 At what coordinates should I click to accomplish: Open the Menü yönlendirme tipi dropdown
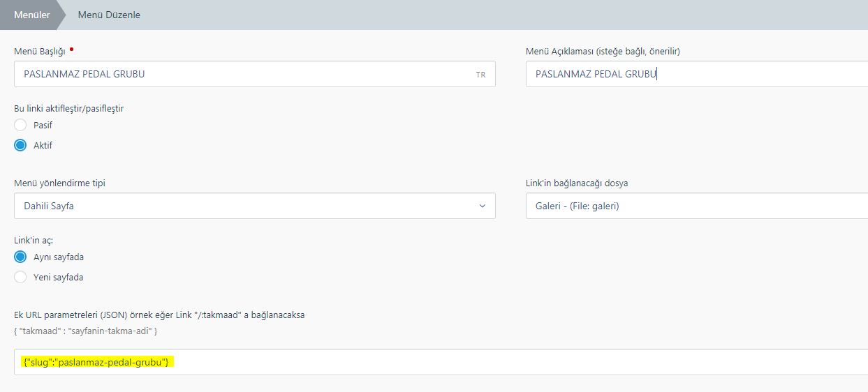255,206
